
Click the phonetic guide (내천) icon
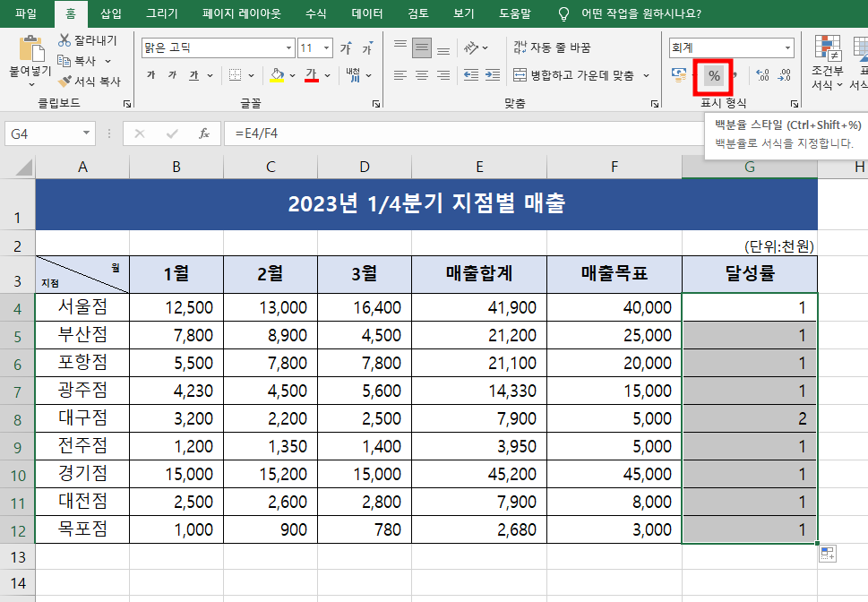click(353, 74)
